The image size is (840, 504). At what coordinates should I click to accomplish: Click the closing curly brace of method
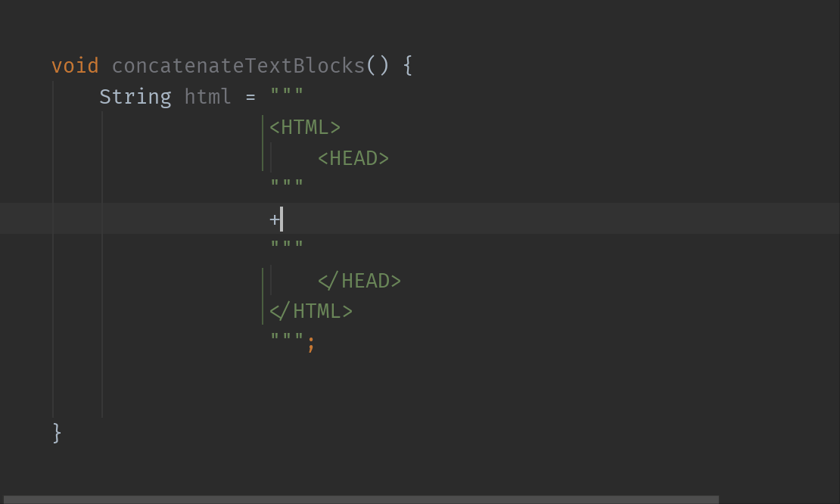[57, 433]
